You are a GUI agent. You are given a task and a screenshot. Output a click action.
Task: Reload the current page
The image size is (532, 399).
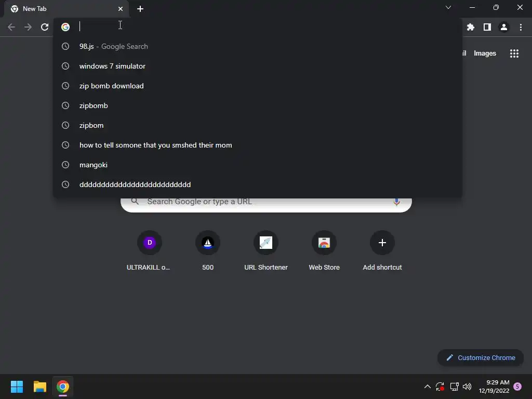point(45,27)
